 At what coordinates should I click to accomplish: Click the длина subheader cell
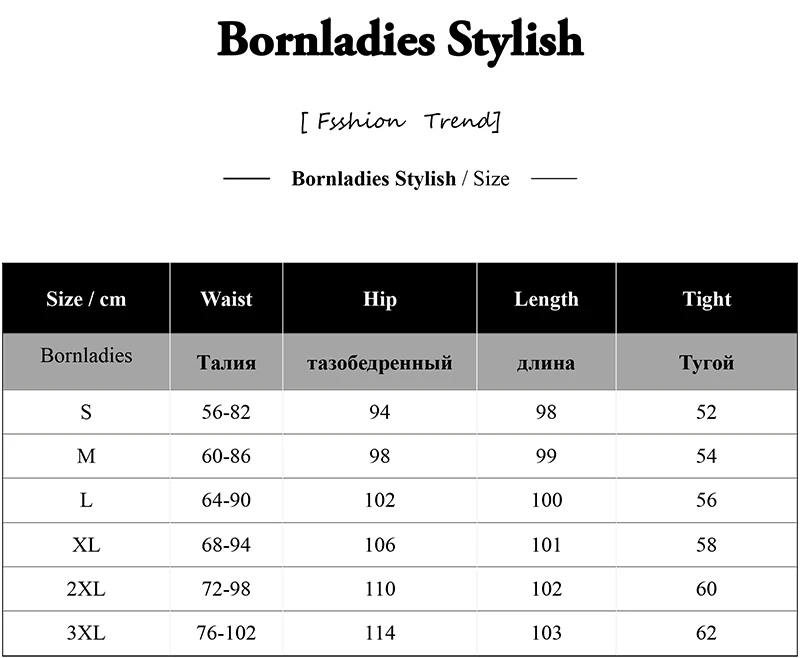(546, 362)
